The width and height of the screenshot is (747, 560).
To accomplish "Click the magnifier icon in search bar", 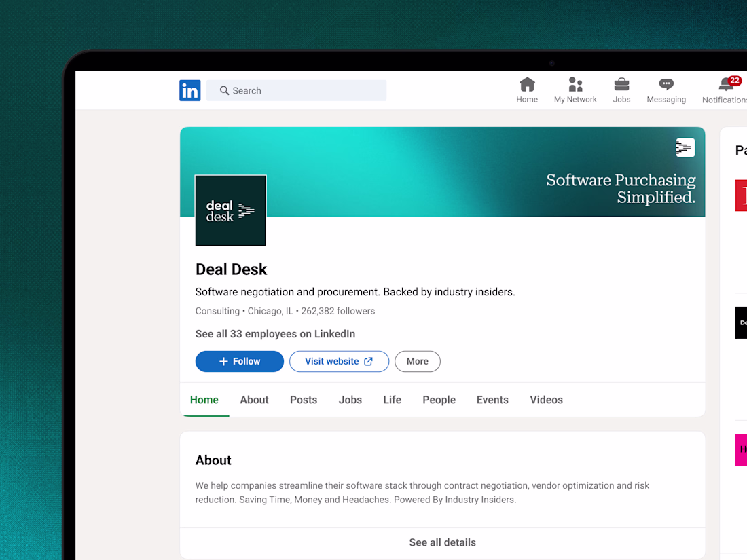I will pyautogui.click(x=224, y=90).
